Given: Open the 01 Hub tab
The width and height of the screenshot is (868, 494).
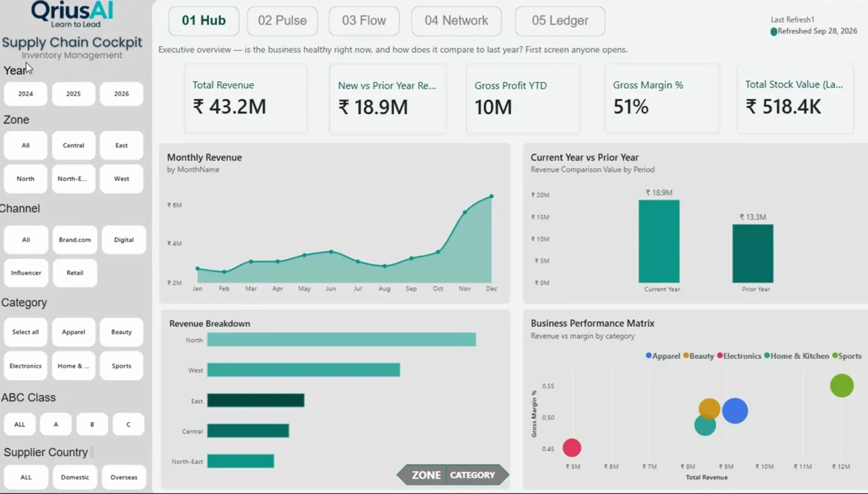Looking at the screenshot, I should tap(203, 21).
